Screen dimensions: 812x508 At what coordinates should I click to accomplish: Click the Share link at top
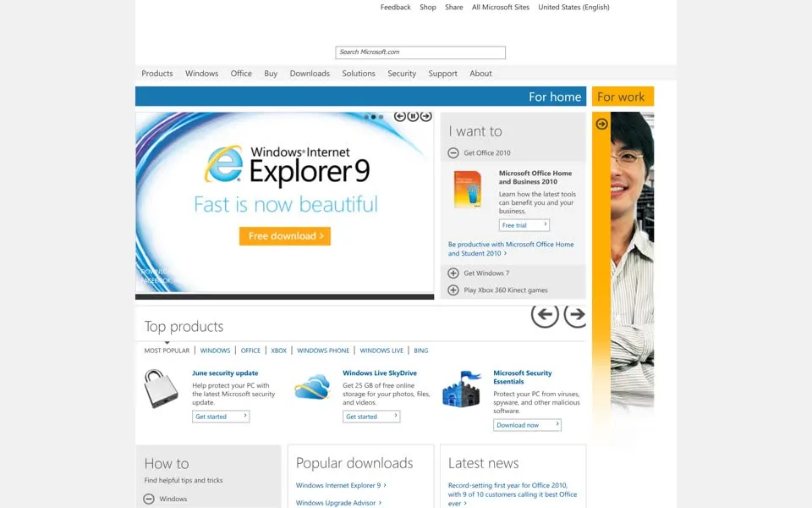pyautogui.click(x=454, y=8)
